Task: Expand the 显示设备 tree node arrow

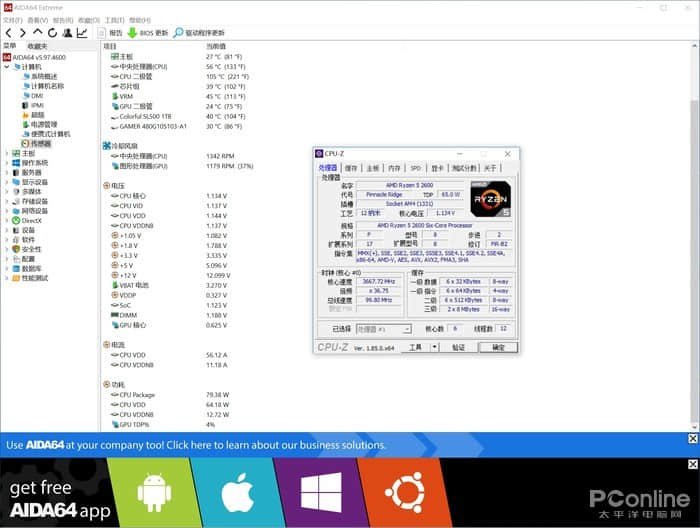Action: 7,182
